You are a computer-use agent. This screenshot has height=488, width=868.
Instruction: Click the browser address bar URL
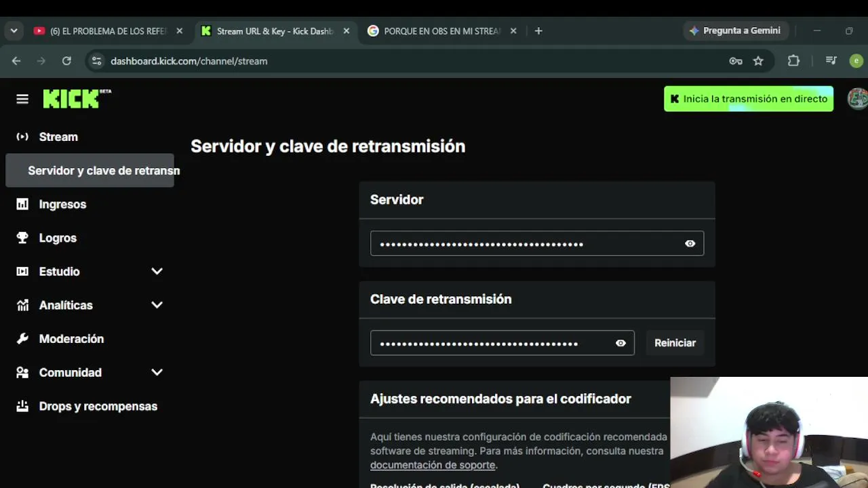[x=189, y=61]
